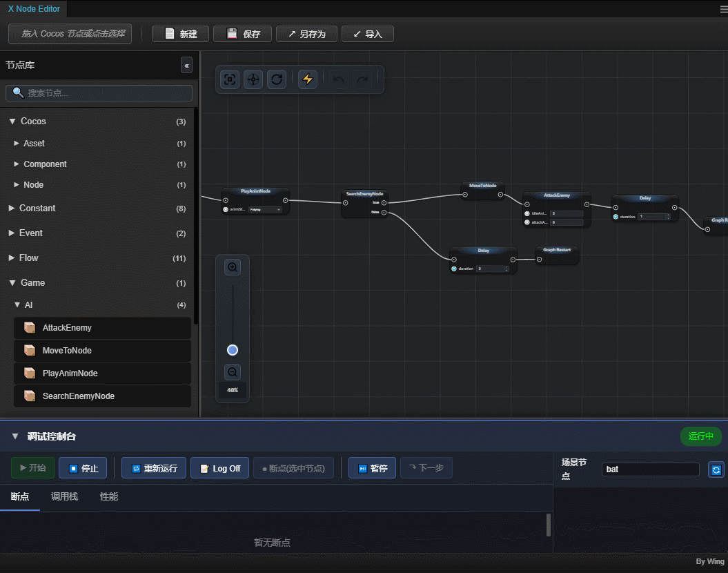Click the 搜索节点 search input field
Viewport: 728px width, 573px height.
(99, 93)
